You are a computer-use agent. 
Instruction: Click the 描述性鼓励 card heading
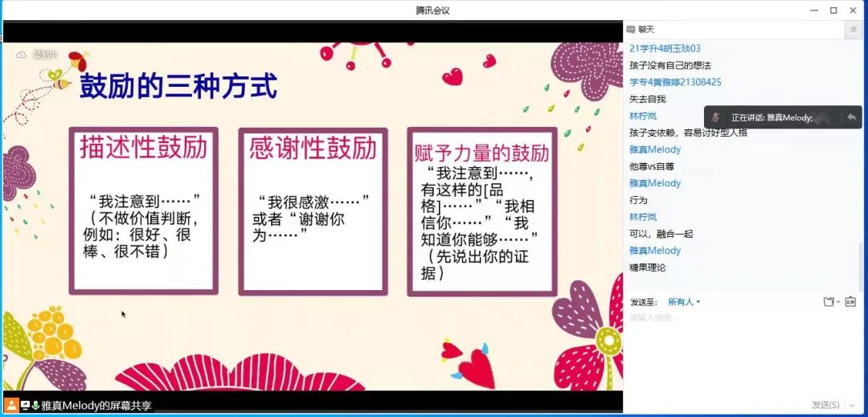point(143,148)
